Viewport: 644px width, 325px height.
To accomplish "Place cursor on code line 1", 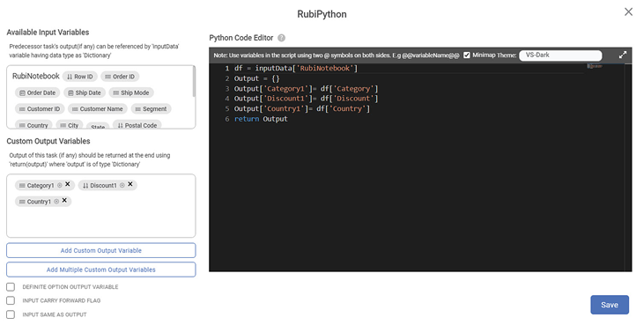I will tap(296, 68).
